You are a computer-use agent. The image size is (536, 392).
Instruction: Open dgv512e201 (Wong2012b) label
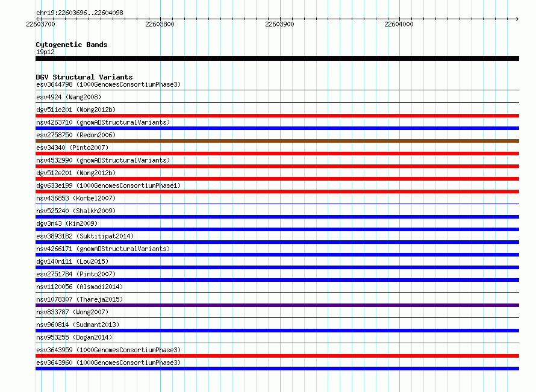(x=76, y=173)
